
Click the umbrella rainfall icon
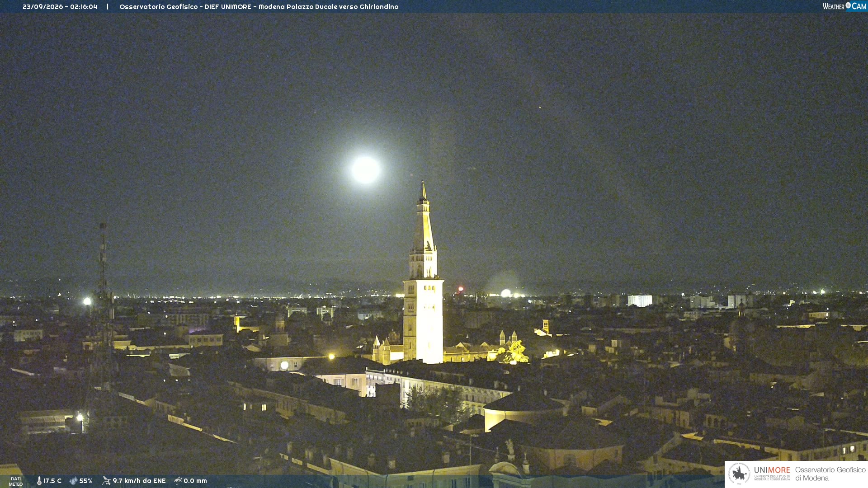coord(178,481)
